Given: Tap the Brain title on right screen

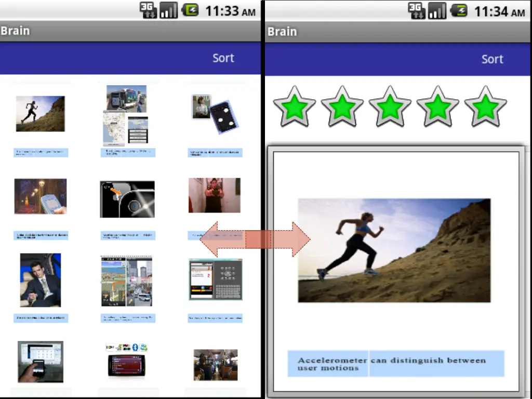Looking at the screenshot, I should coord(282,32).
